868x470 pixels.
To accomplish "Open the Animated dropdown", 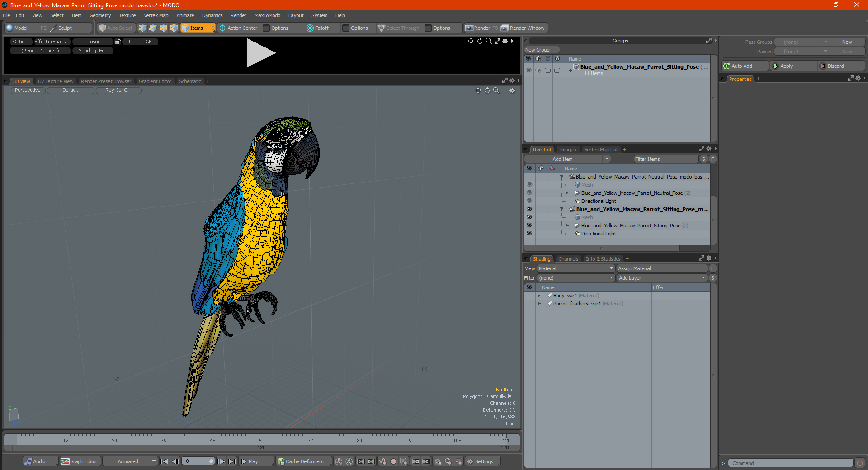I will coord(130,461).
